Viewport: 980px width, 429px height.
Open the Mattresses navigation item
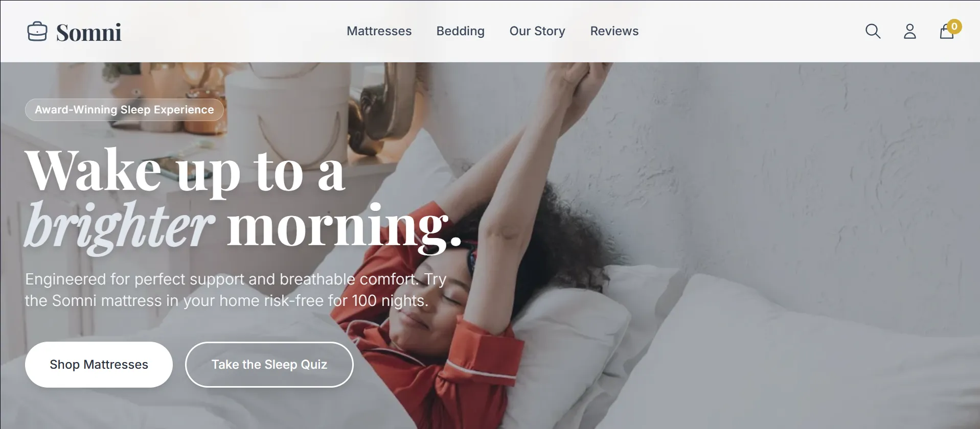pyautogui.click(x=379, y=31)
